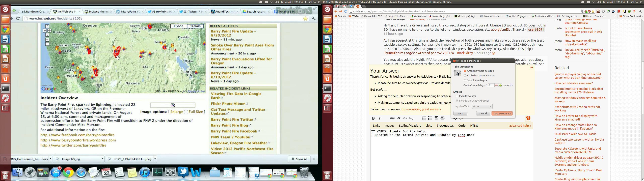
Task: Click the blockquote icon in answer editor
Action: (399, 118)
